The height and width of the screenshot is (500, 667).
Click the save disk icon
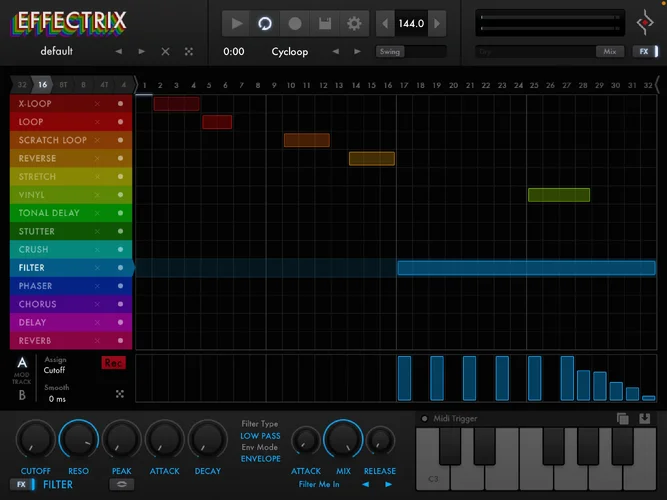coord(324,23)
